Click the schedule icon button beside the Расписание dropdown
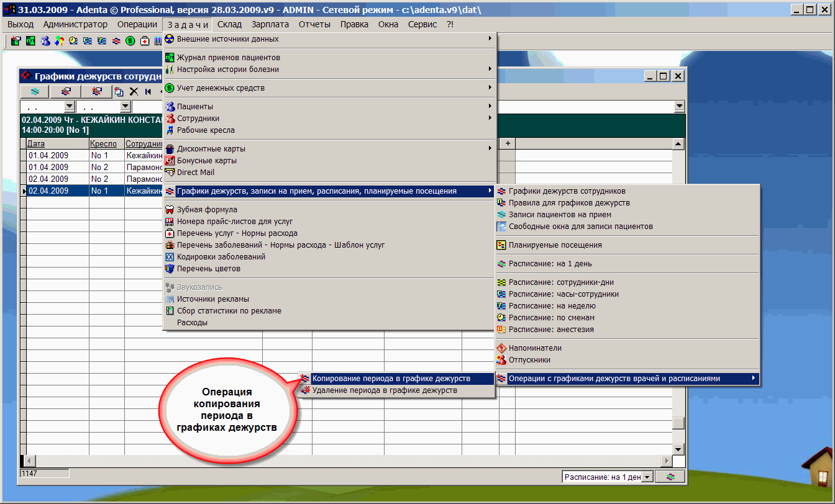 670,477
